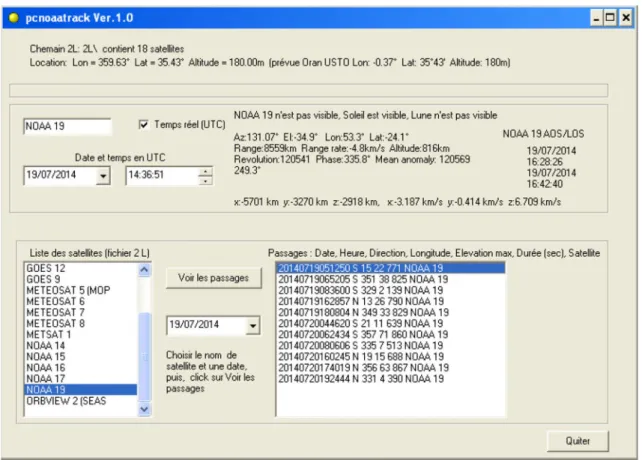Select ORBVIEW 2 (SEAS in satellite list
Image resolution: width=642 pixels, height=460 pixels.
pyautogui.click(x=81, y=401)
